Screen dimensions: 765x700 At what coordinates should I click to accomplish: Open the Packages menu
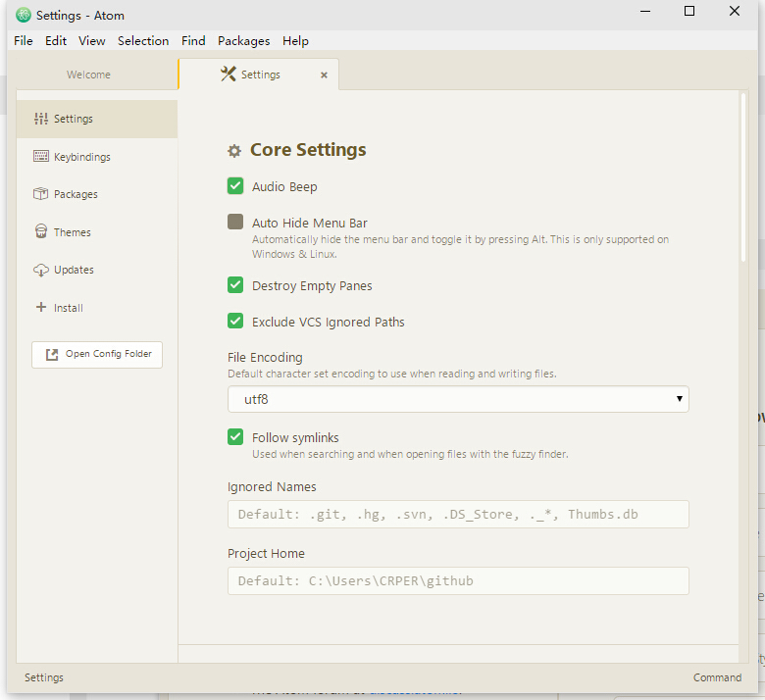click(243, 40)
